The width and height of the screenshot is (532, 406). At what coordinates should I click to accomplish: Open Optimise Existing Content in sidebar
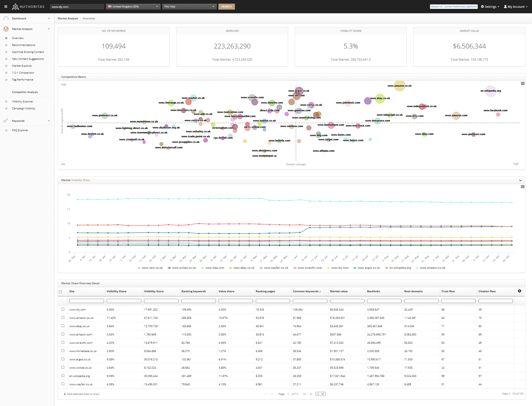pyautogui.click(x=28, y=52)
